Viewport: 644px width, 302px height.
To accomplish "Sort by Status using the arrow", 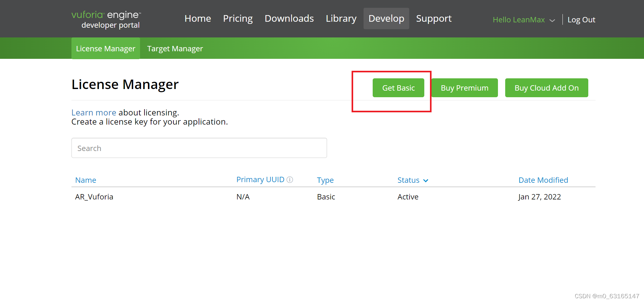I will pyautogui.click(x=426, y=181).
